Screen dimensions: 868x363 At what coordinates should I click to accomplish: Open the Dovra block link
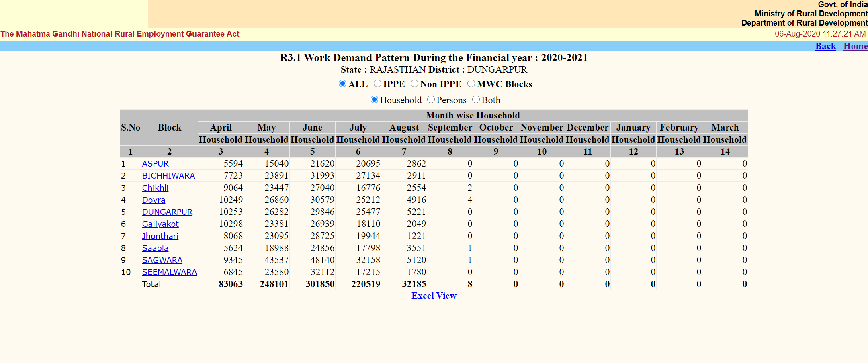click(x=154, y=200)
